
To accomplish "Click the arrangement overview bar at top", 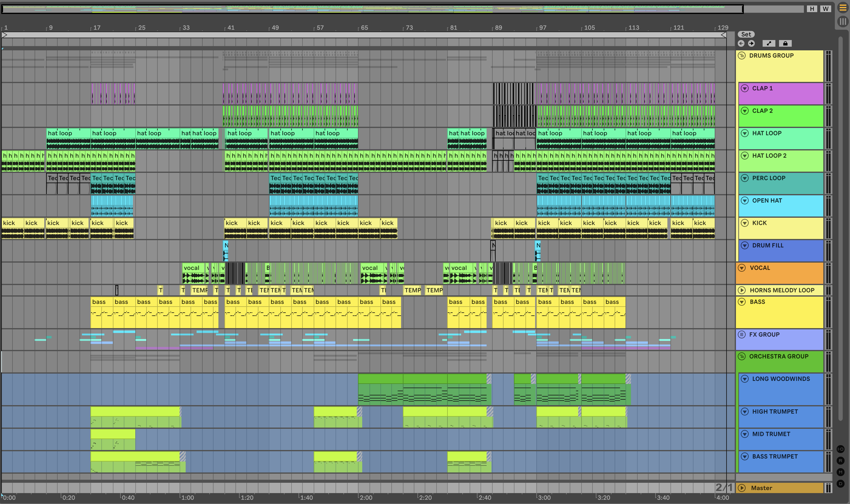I will [372, 9].
